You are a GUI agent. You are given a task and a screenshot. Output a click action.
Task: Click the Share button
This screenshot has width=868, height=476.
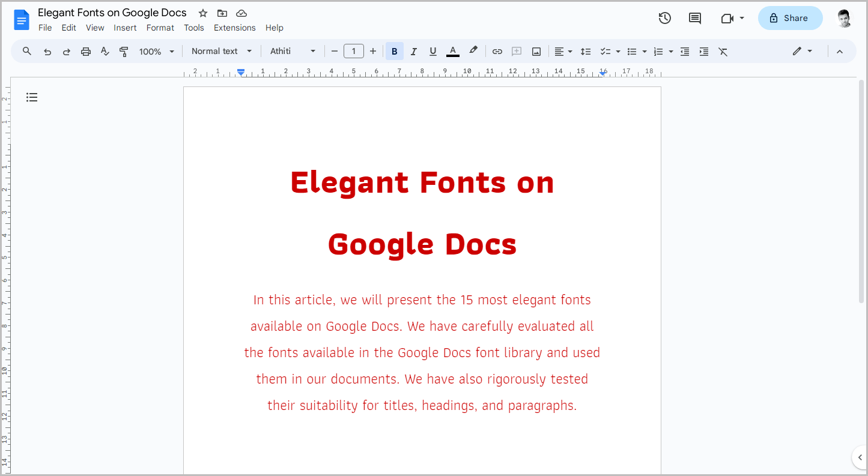pos(790,18)
